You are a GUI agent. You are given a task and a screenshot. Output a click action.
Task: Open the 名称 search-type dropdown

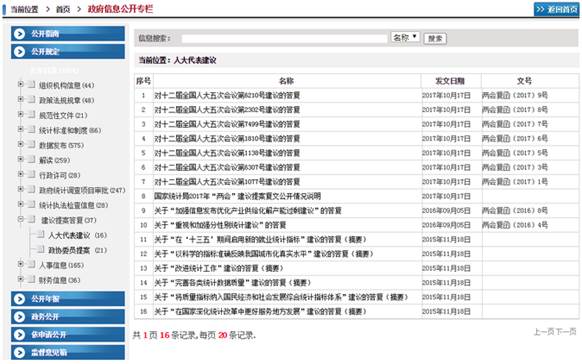(x=405, y=37)
